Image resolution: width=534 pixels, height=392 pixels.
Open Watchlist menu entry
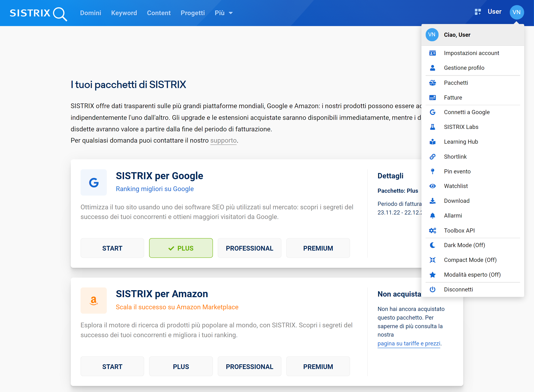click(x=473, y=186)
